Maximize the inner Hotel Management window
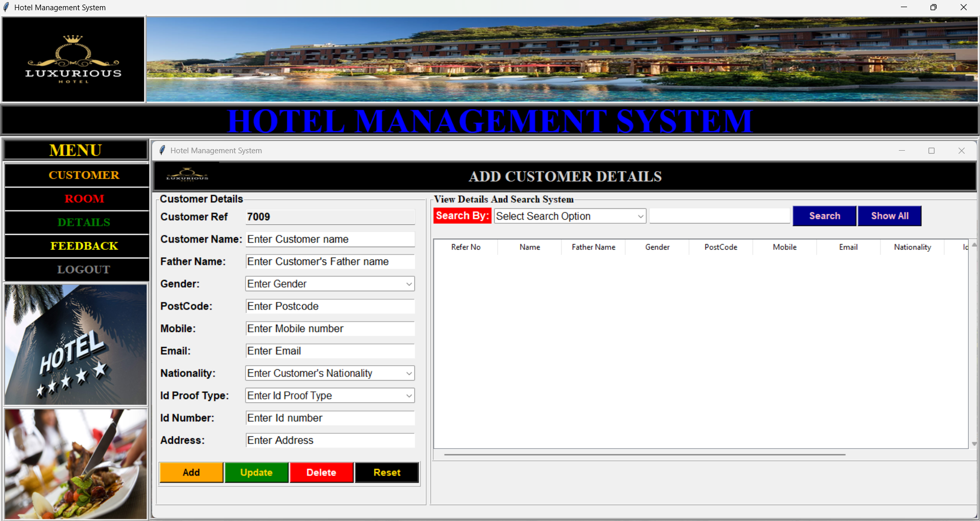 click(x=932, y=151)
